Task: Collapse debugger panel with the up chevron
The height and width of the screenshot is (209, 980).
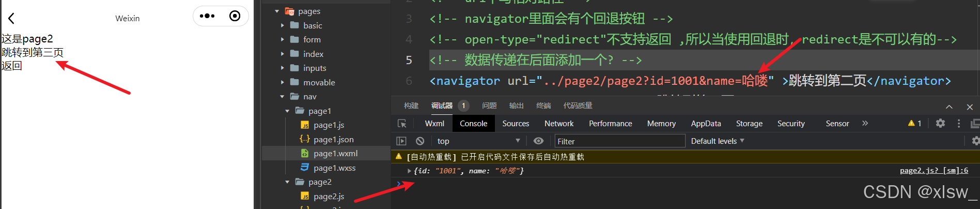Action: 949,107
